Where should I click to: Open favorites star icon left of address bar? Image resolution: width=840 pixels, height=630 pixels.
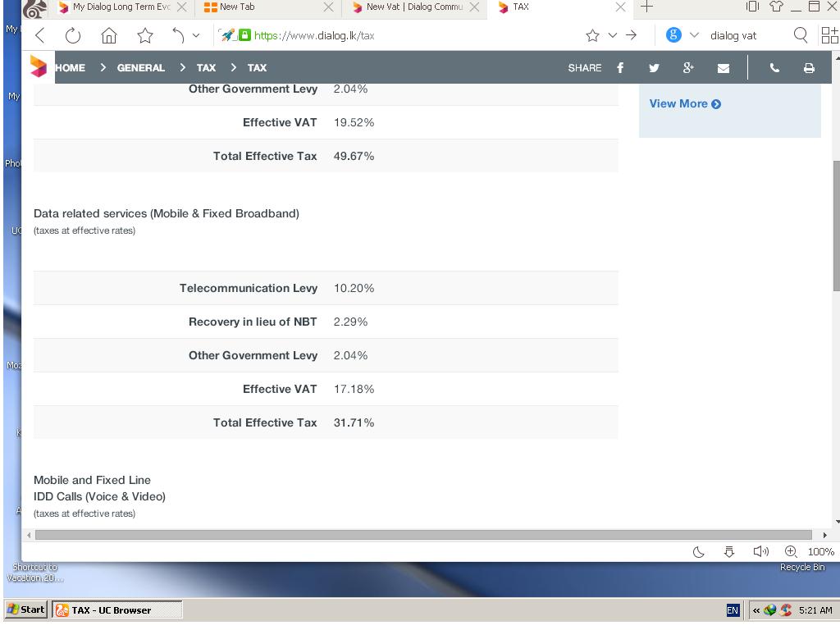[144, 35]
